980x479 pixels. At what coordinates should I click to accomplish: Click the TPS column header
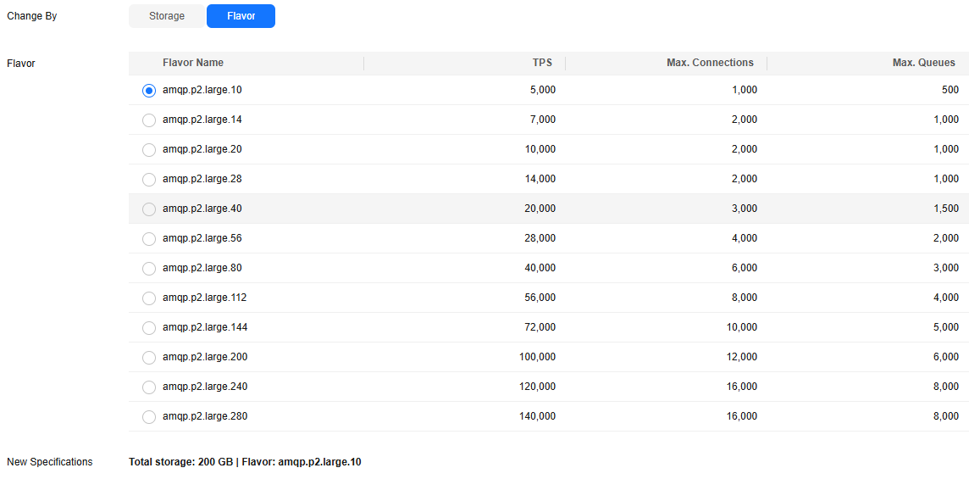pyautogui.click(x=544, y=63)
